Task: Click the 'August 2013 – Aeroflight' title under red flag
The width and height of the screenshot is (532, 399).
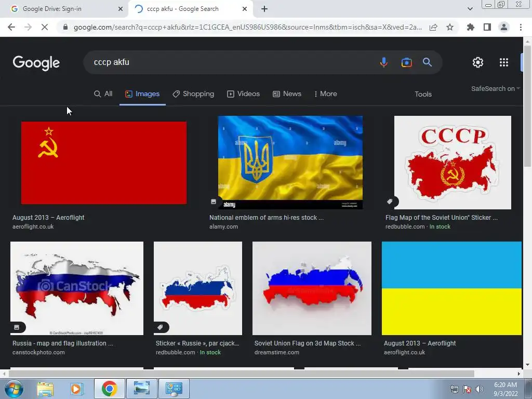Action: [x=48, y=218]
